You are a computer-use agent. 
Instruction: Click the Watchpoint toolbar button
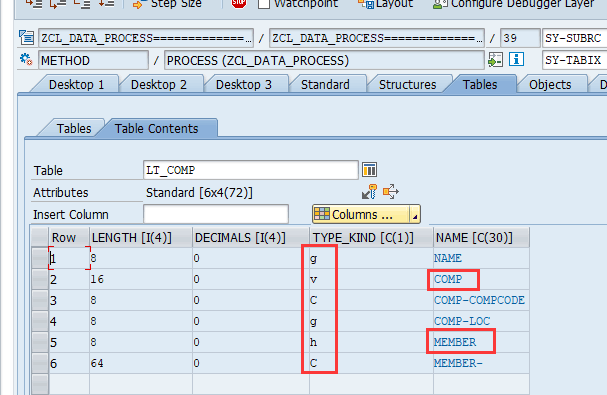point(298,4)
